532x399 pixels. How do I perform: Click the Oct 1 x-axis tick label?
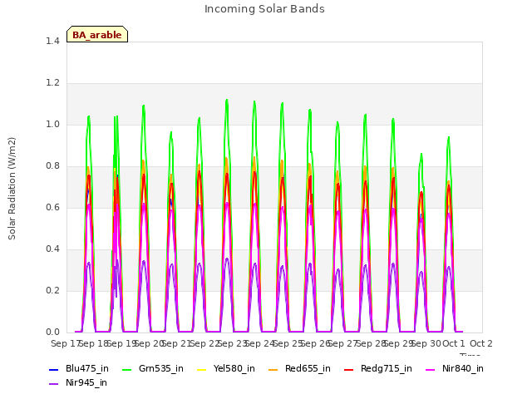[454, 343]
